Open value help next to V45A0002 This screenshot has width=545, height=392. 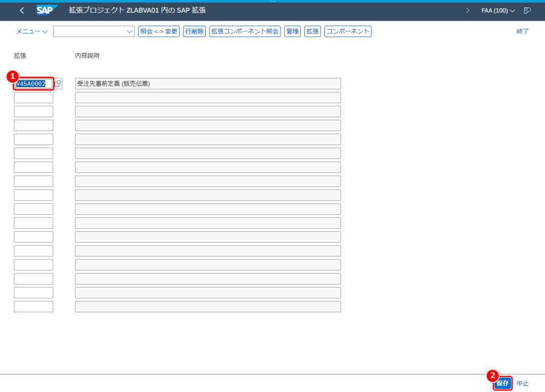58,84
